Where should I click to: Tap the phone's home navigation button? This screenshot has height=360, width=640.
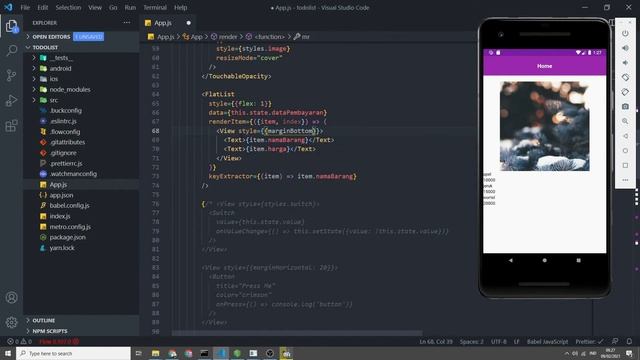point(544,260)
